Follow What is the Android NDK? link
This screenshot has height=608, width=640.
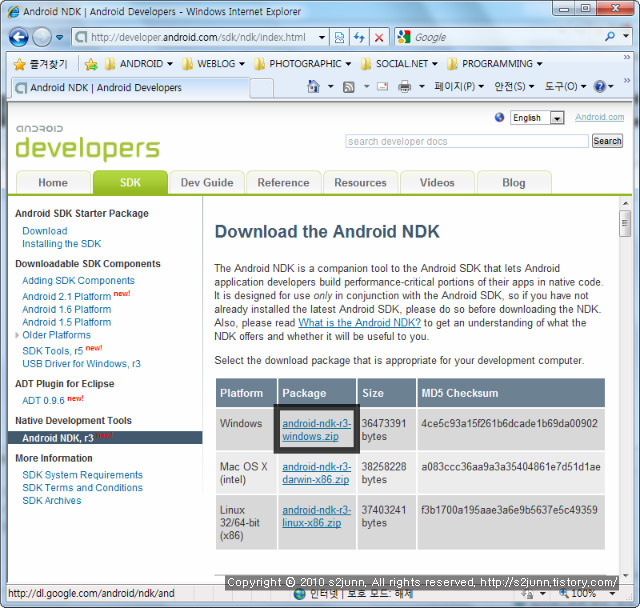[x=359, y=323]
